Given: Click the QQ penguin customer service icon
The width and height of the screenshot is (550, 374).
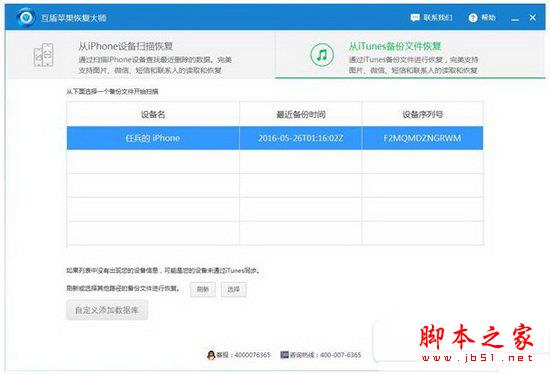Looking at the screenshot, I should pyautogui.click(x=211, y=355).
